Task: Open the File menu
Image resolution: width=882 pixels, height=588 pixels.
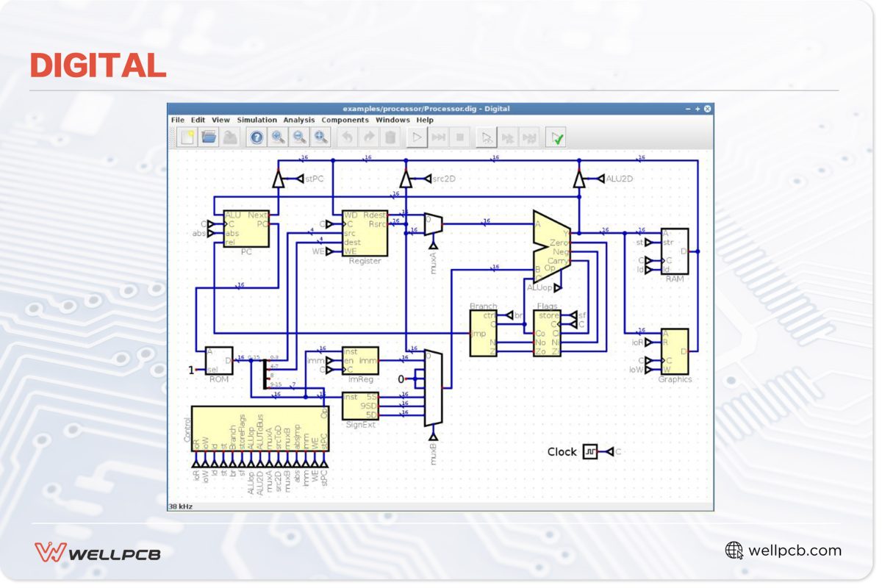Action: [178, 120]
